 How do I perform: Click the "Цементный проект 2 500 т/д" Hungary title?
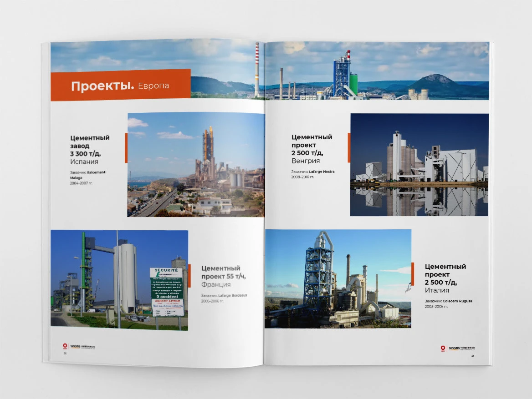pos(312,145)
